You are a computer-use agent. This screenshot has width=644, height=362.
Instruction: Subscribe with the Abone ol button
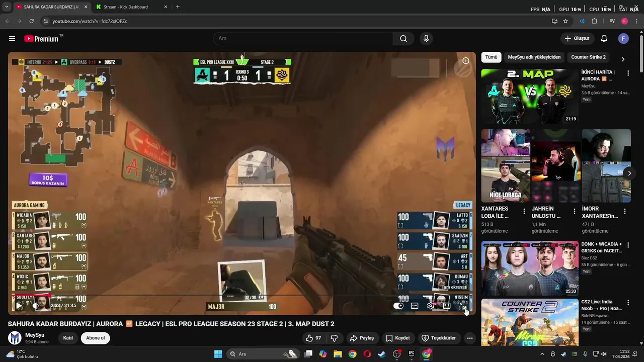point(96,338)
